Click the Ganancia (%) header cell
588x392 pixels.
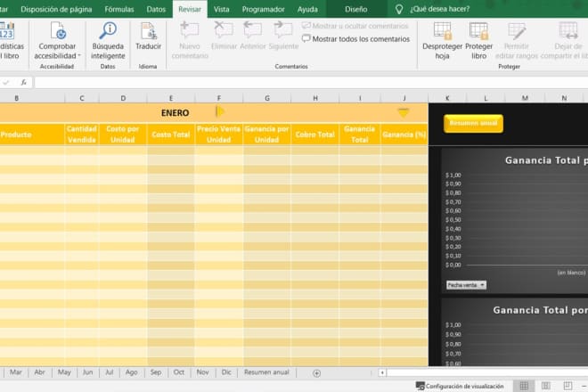(x=404, y=135)
